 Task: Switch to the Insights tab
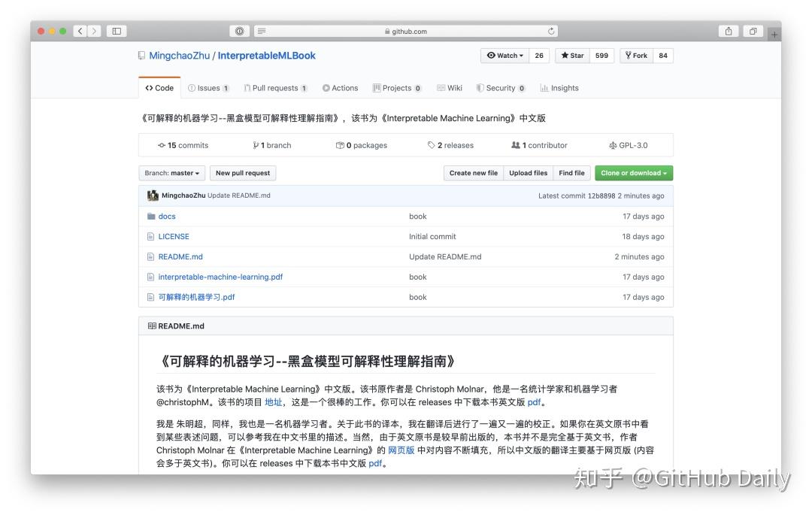559,87
